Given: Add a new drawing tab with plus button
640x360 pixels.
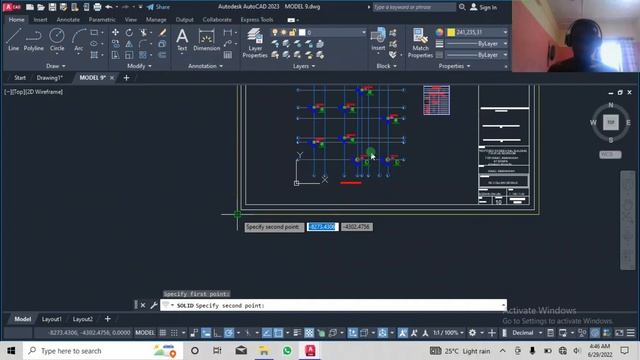Looking at the screenshot, I should 126,78.
